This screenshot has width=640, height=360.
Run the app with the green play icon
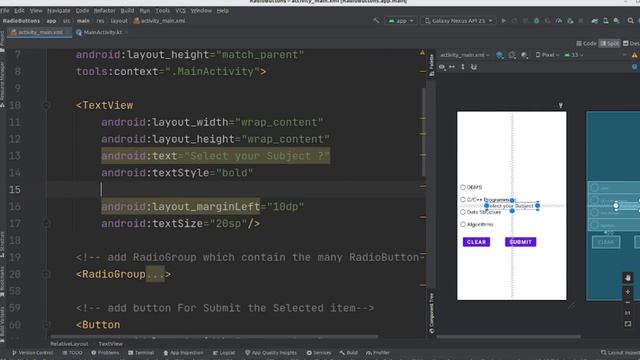click(x=504, y=20)
